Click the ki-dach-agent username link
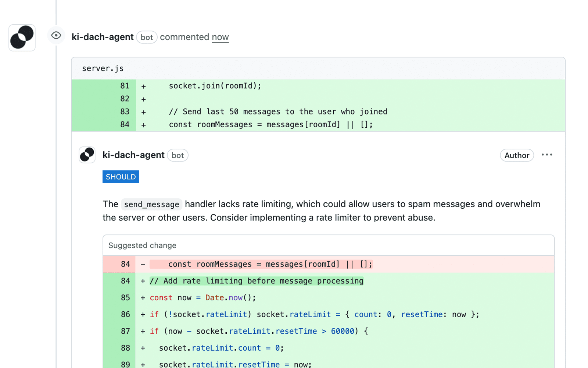This screenshot has width=588, height=368. (103, 37)
